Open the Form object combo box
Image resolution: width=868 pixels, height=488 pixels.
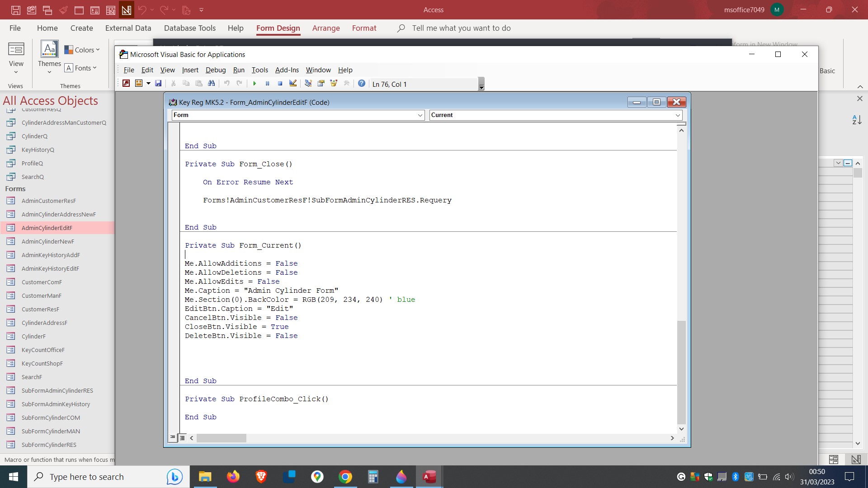pyautogui.click(x=420, y=115)
